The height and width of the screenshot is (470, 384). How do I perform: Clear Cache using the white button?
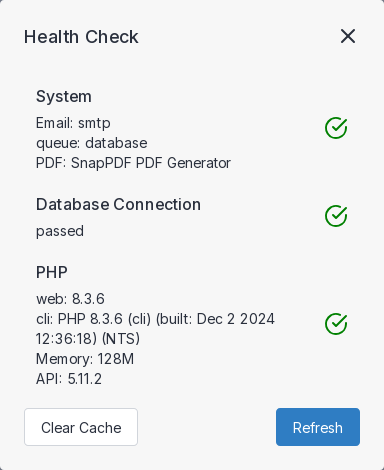pos(81,427)
